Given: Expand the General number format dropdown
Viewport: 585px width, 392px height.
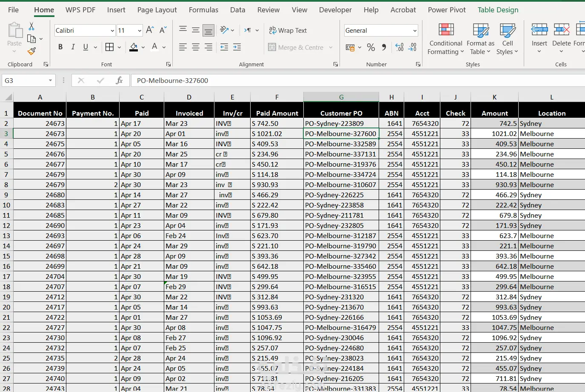Looking at the screenshot, I should 415,31.
